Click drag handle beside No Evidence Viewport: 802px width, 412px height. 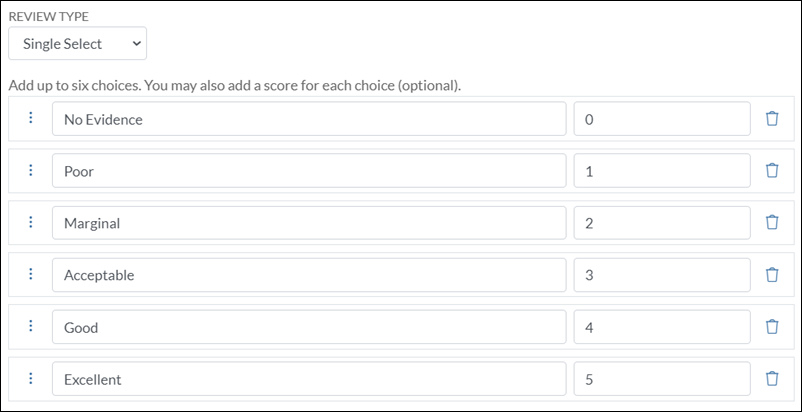(30, 119)
